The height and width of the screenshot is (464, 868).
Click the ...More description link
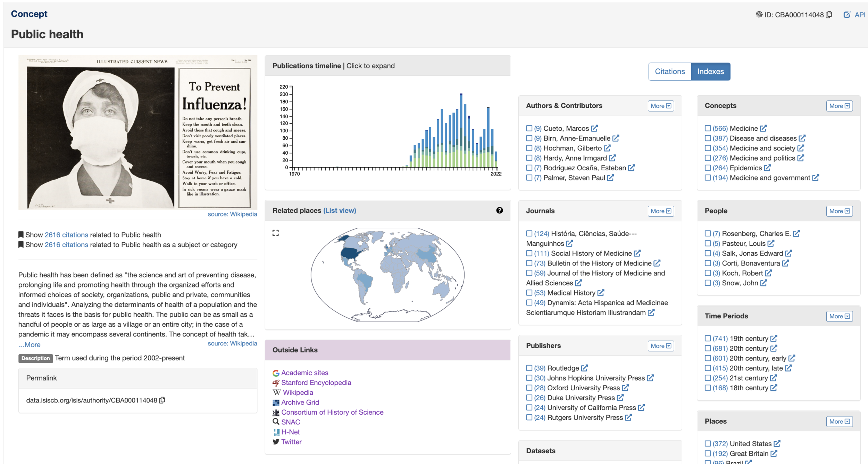click(x=30, y=344)
